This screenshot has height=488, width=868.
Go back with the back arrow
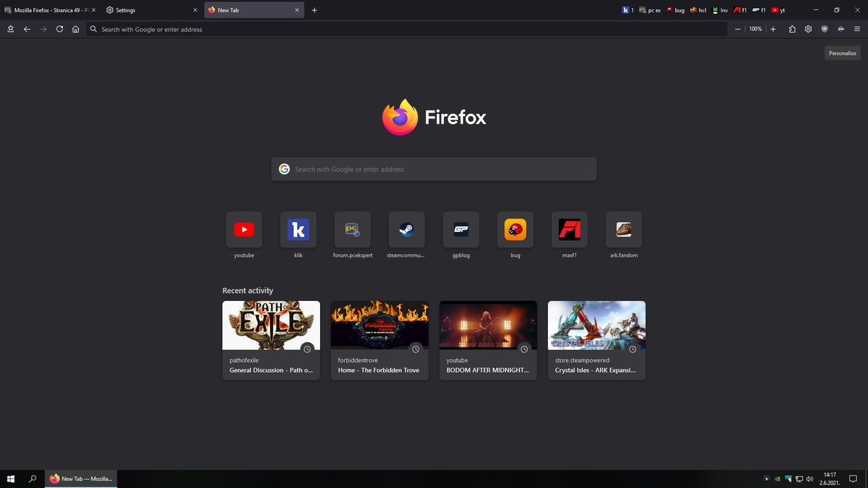point(27,29)
